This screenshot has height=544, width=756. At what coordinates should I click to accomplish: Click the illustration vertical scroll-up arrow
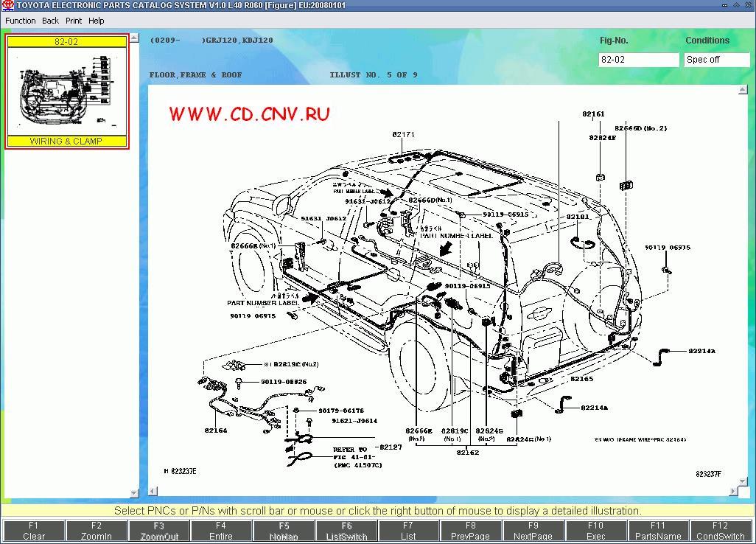point(743,90)
